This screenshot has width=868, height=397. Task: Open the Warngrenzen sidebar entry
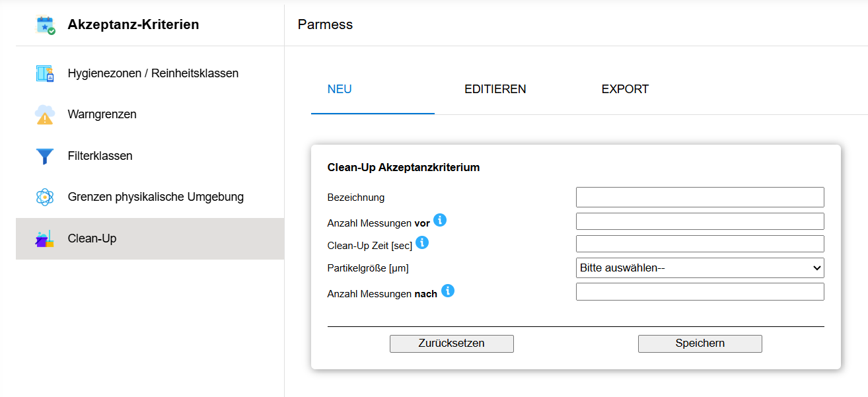pos(101,114)
